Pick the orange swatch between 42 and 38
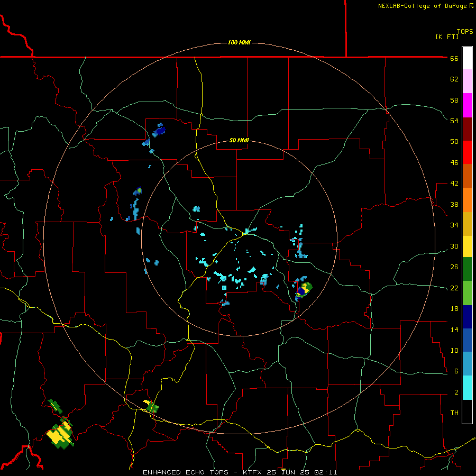 467,200
